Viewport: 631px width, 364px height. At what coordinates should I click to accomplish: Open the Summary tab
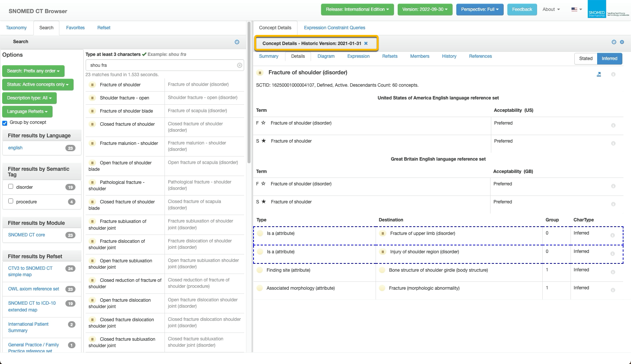(269, 56)
